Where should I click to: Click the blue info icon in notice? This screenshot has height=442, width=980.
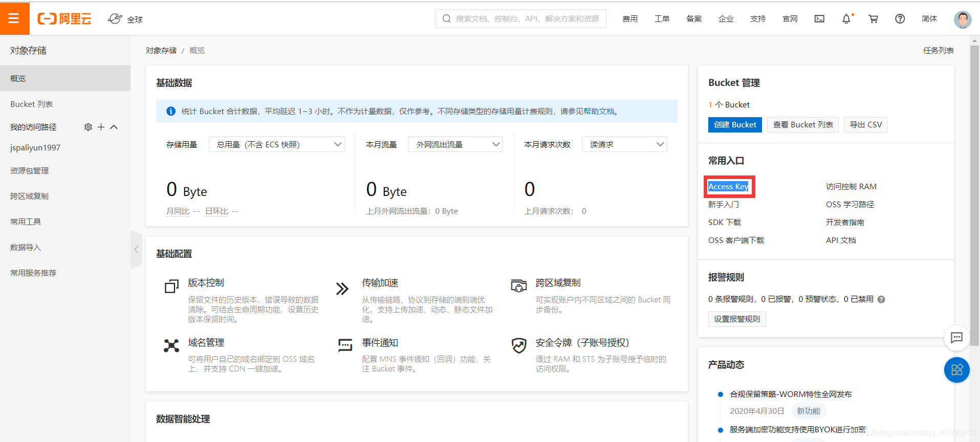click(x=171, y=111)
